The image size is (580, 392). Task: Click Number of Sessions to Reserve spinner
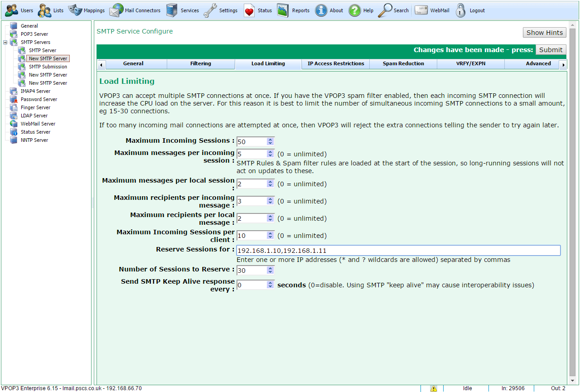(271, 270)
